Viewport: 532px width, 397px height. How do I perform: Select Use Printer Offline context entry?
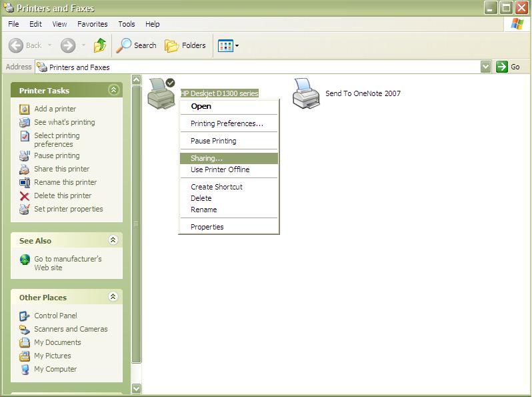(229, 169)
